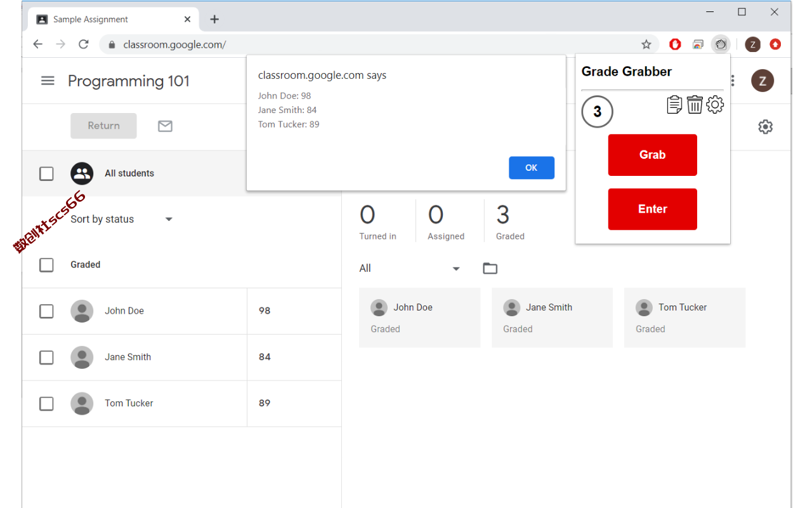This screenshot has height=508, width=812.
Task: Click the Return button
Action: click(103, 126)
